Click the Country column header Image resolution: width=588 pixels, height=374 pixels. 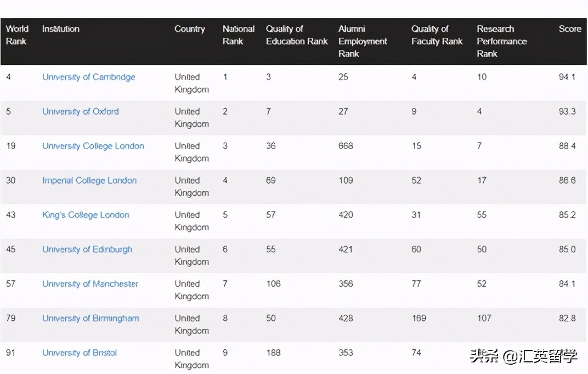[x=189, y=29]
